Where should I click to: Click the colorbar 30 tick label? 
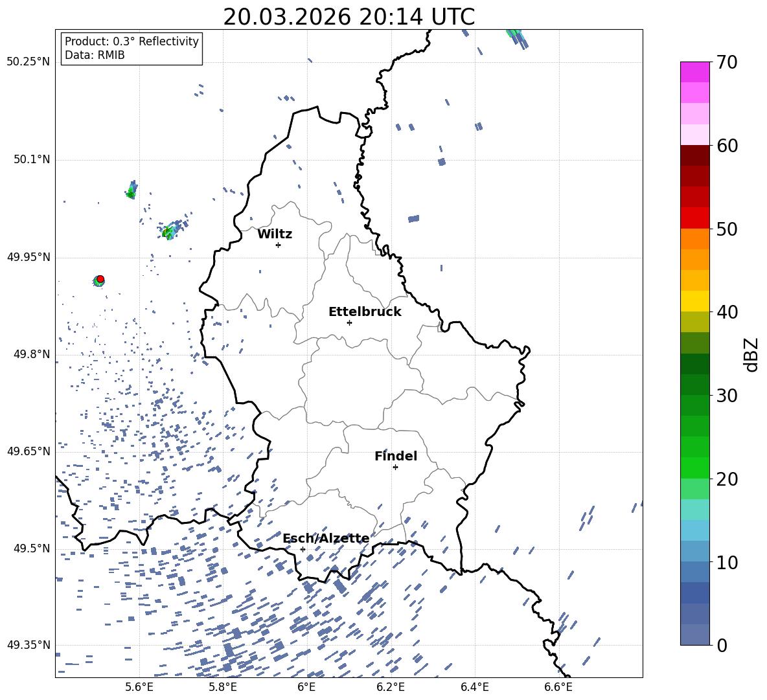pos(727,396)
